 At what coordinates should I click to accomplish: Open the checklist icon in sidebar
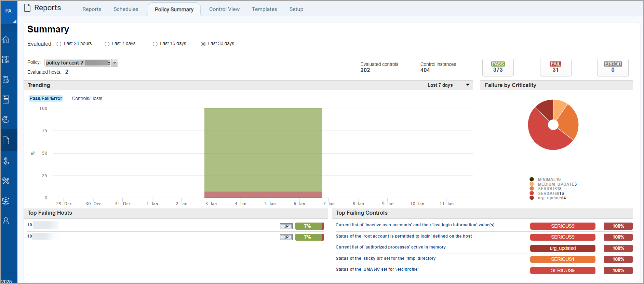(6, 99)
